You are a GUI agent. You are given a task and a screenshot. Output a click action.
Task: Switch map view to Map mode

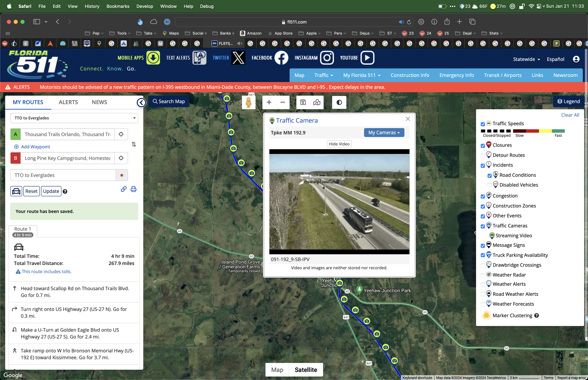click(x=277, y=370)
